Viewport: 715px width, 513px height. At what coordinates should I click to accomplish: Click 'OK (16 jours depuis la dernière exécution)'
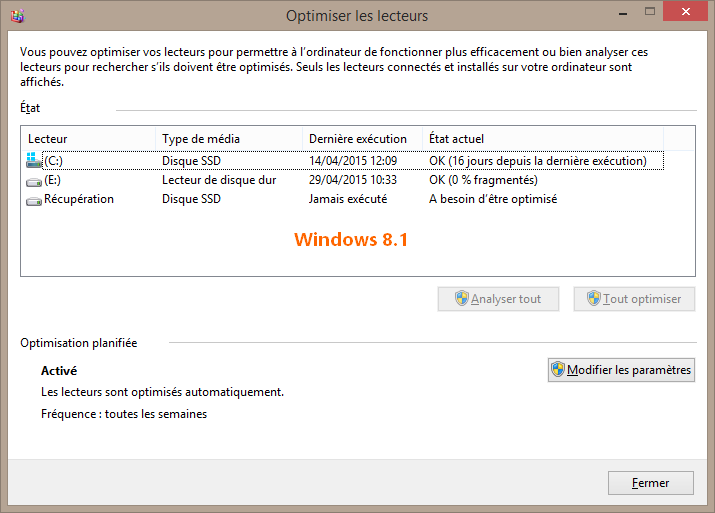point(538,161)
